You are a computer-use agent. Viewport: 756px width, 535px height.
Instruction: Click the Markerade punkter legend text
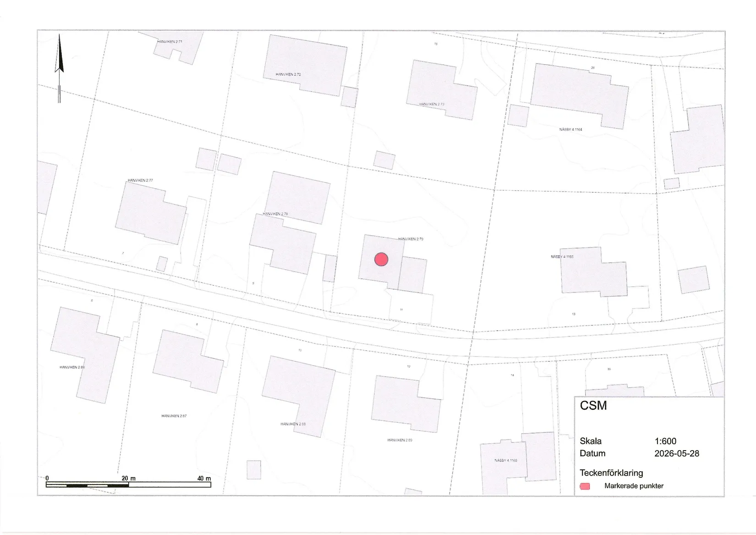pyautogui.click(x=634, y=486)
